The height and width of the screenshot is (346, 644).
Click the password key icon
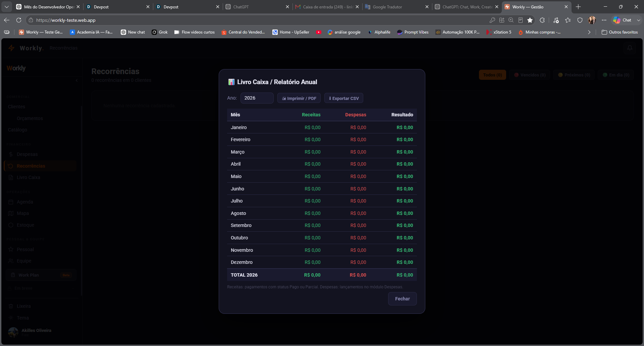tap(492, 20)
